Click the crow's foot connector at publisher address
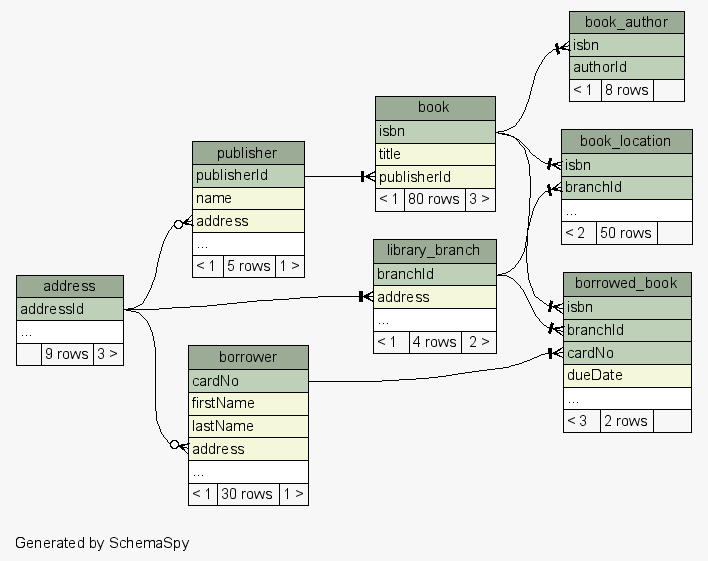708x561 pixels. [x=181, y=223]
